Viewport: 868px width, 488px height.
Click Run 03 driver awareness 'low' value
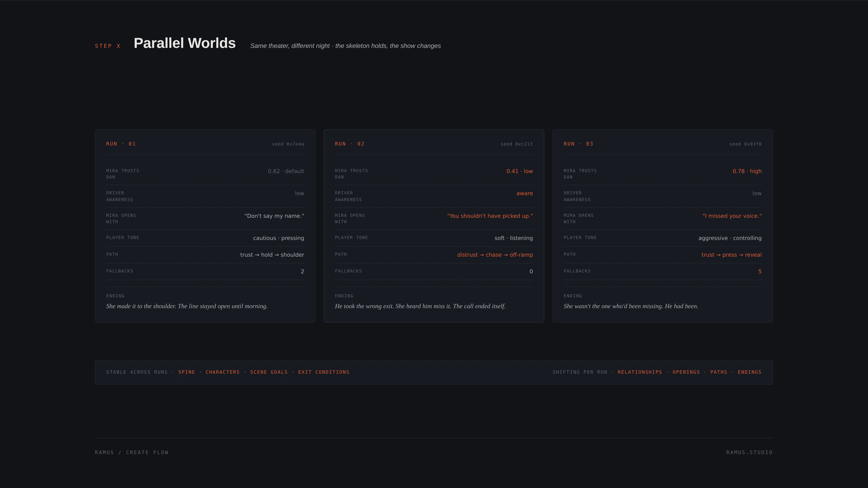[757, 193]
